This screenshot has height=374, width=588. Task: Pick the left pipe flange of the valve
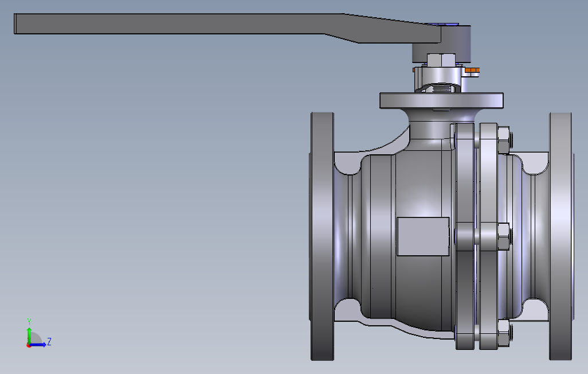[x=322, y=236]
